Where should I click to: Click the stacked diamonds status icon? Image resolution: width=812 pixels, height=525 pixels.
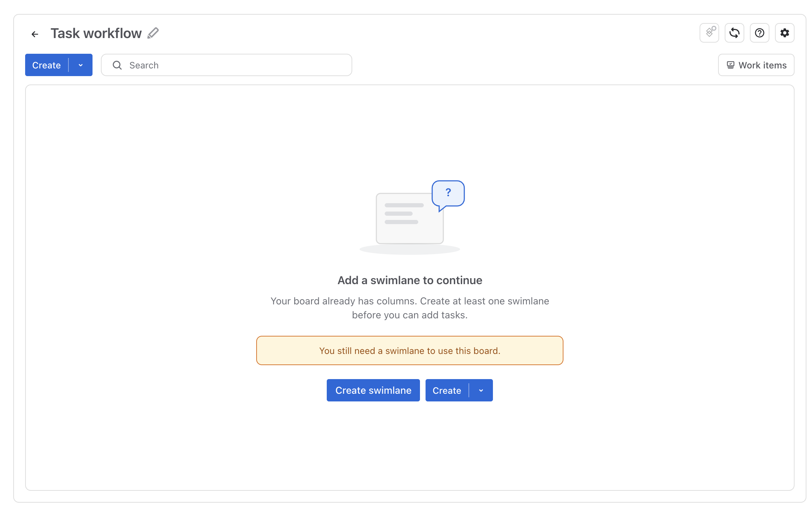click(709, 33)
